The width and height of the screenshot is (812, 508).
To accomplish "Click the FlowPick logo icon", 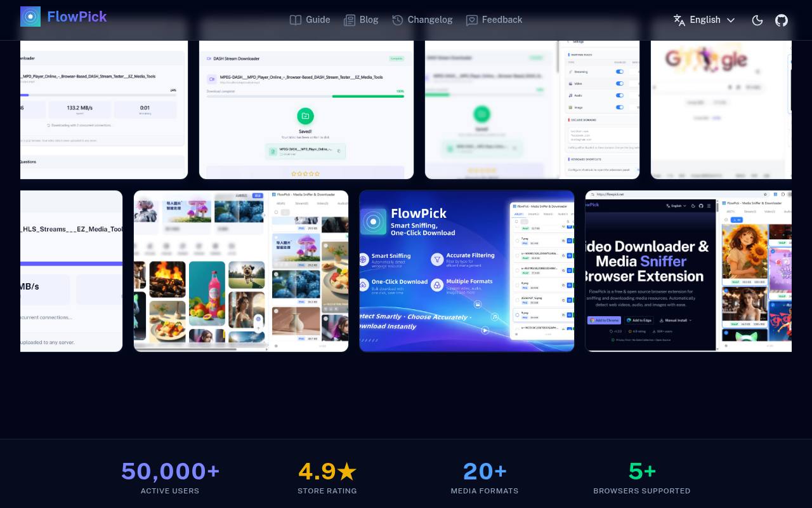I will point(30,17).
